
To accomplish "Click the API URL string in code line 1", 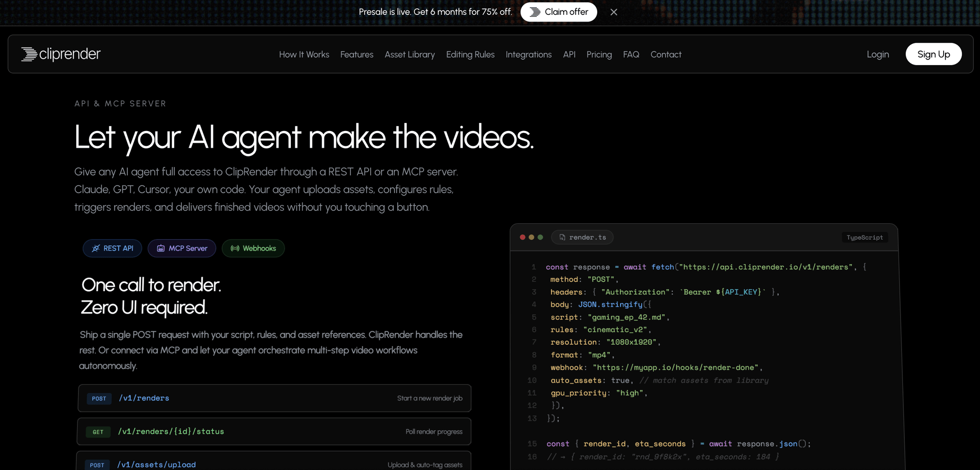I will [766, 267].
